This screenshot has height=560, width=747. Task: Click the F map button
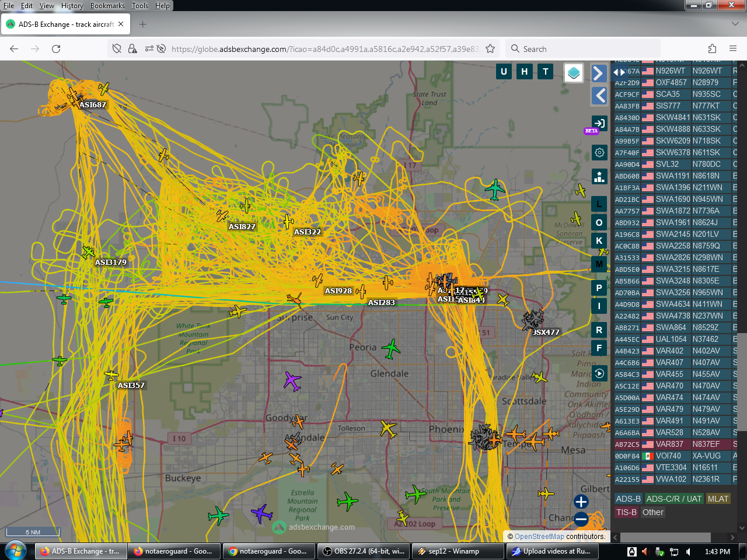pyautogui.click(x=599, y=348)
